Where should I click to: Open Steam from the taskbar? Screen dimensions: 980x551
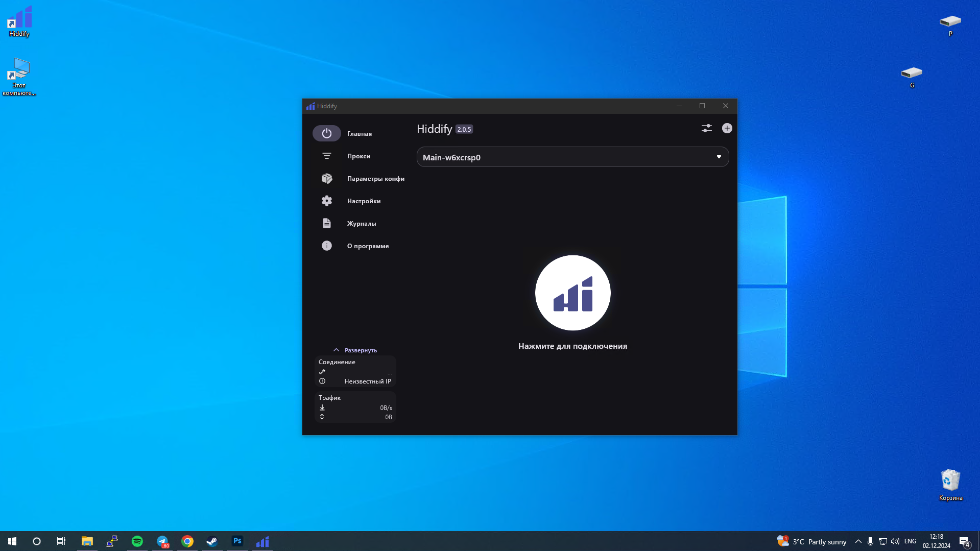tap(212, 541)
